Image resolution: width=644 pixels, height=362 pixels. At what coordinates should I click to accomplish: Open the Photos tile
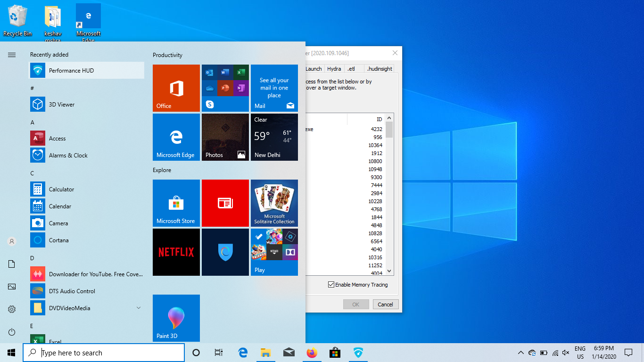(x=225, y=137)
